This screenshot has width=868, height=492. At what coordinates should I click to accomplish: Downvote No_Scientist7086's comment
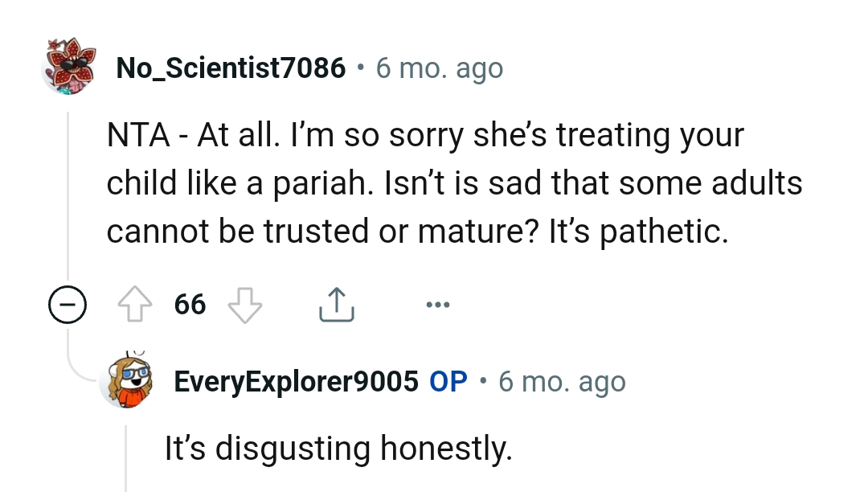click(244, 305)
